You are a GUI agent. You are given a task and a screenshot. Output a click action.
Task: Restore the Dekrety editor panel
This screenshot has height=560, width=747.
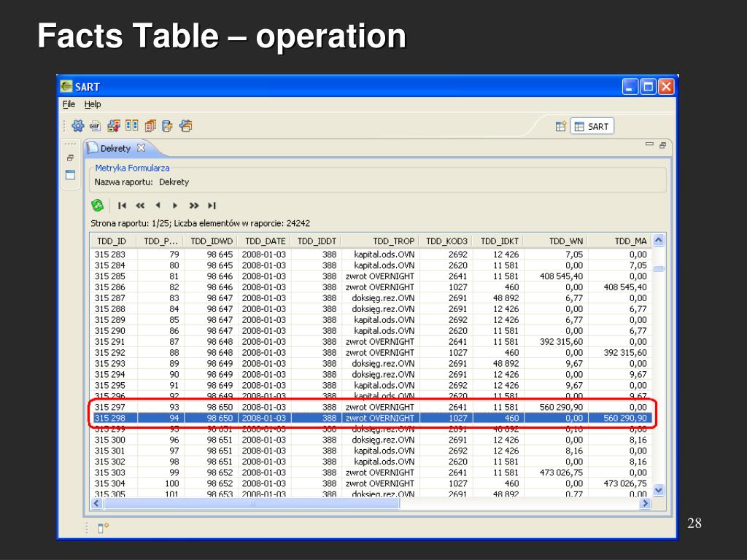click(662, 145)
